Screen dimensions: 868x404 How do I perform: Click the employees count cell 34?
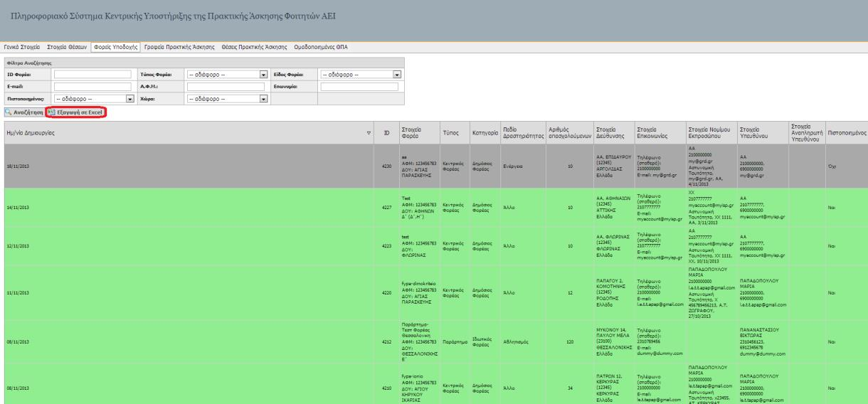tap(569, 383)
